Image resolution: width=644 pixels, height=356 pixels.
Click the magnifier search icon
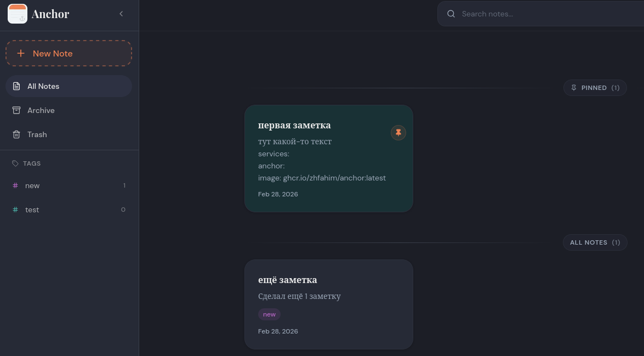point(451,14)
